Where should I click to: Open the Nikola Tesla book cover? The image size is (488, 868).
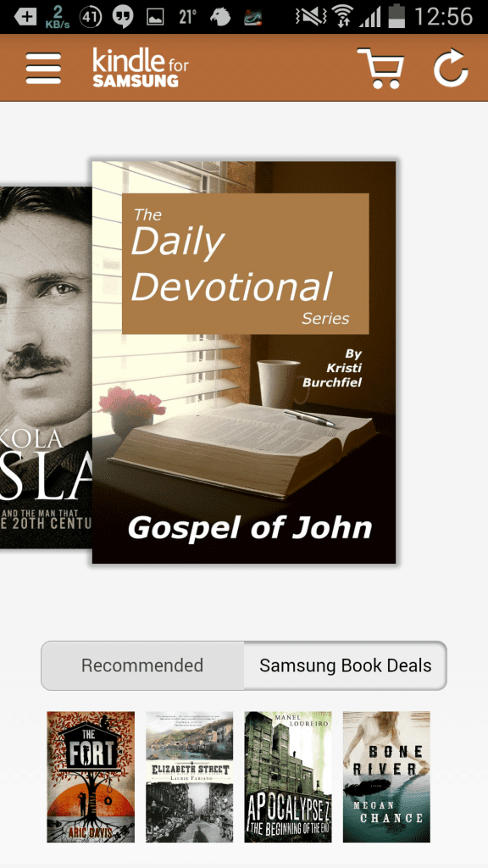tap(46, 368)
